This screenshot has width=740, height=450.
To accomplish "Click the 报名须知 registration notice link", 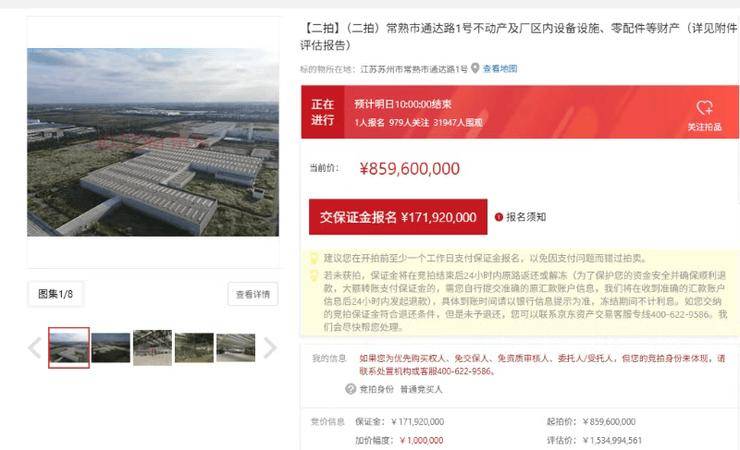I will click(x=526, y=217).
